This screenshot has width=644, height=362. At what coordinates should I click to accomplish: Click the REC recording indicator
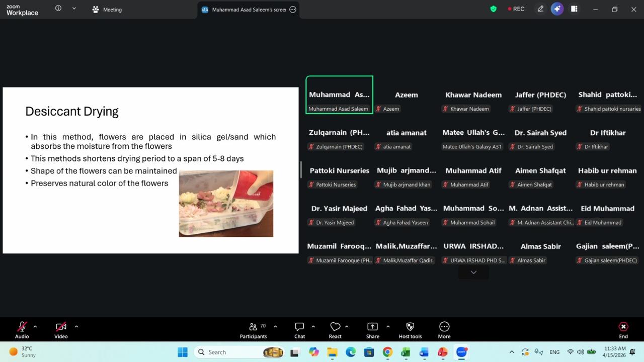click(x=516, y=9)
